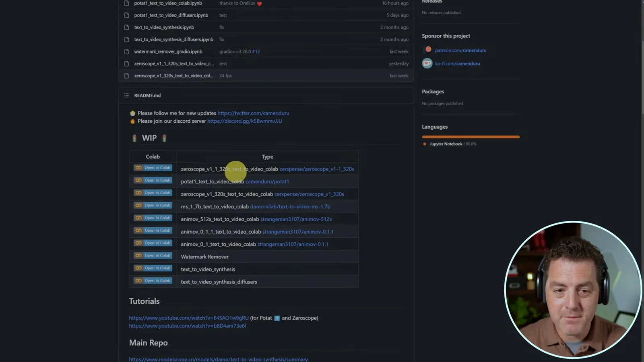Follow twitter.com/camenduru link
Screen dimensions: 644x362
tap(253, 113)
